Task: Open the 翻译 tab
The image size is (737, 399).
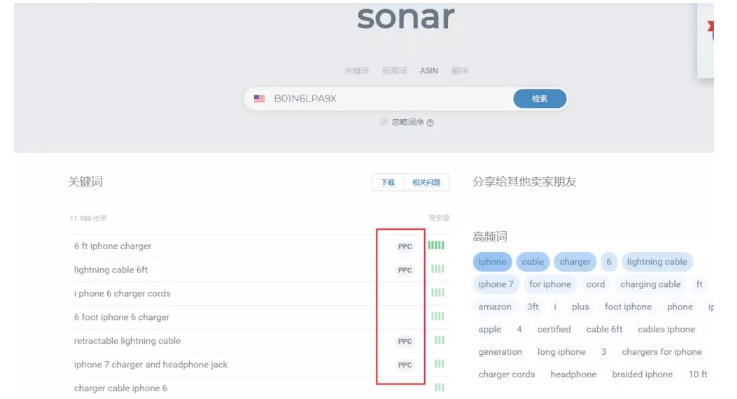Action: [x=460, y=71]
